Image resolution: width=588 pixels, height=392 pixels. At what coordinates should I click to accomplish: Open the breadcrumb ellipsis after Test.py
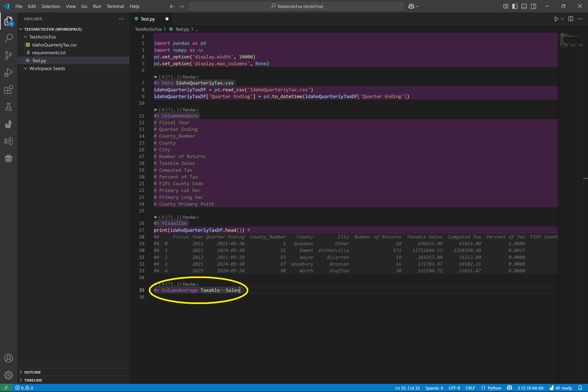tap(197, 29)
